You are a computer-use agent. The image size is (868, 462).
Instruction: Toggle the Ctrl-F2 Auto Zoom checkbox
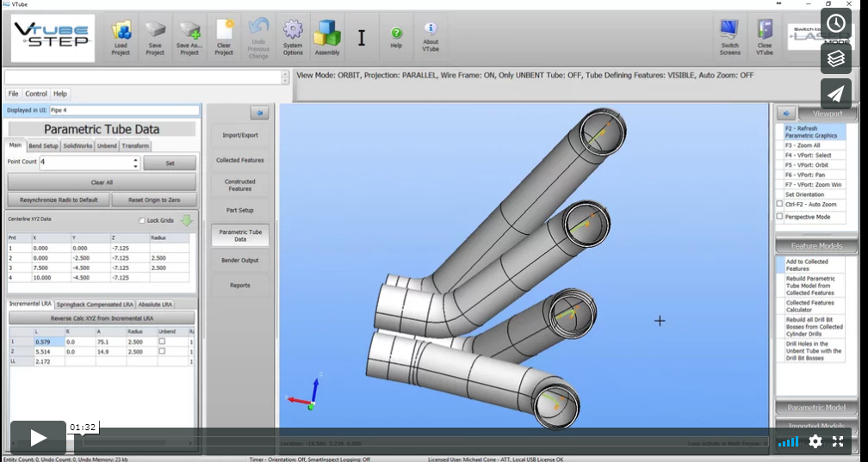click(x=780, y=205)
